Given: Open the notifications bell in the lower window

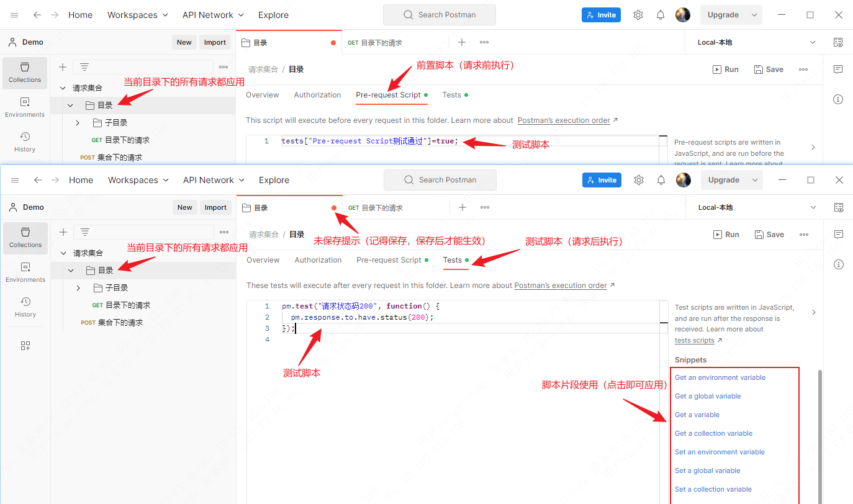Looking at the screenshot, I should click(x=661, y=180).
